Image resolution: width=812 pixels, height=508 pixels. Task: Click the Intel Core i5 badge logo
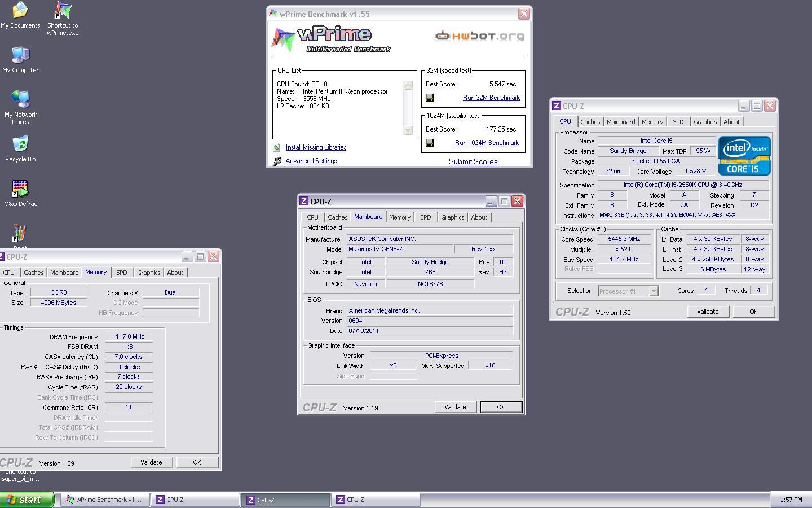tap(744, 156)
